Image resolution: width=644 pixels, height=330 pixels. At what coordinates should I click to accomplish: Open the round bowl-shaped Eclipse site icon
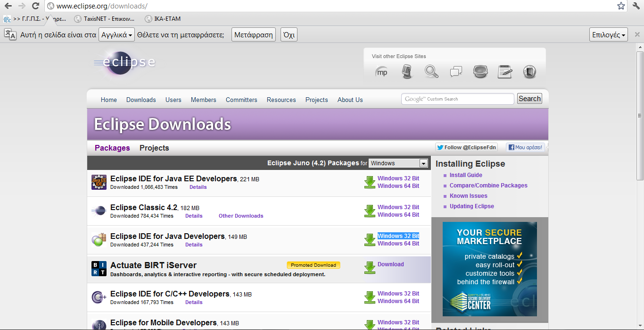click(x=480, y=72)
